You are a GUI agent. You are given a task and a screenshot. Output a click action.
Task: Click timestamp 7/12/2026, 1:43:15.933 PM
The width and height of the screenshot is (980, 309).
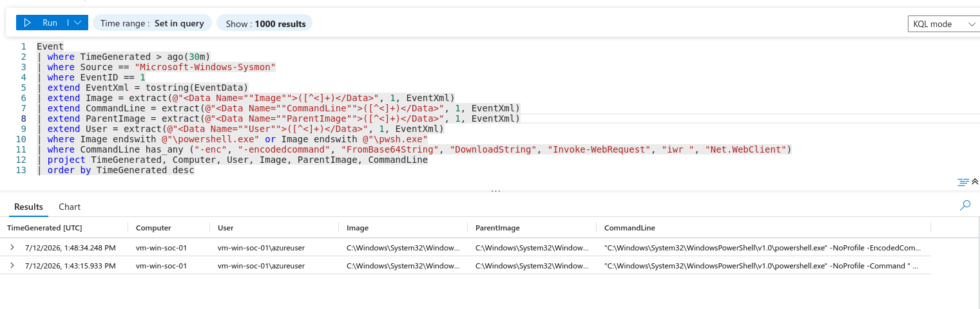pyautogui.click(x=70, y=265)
